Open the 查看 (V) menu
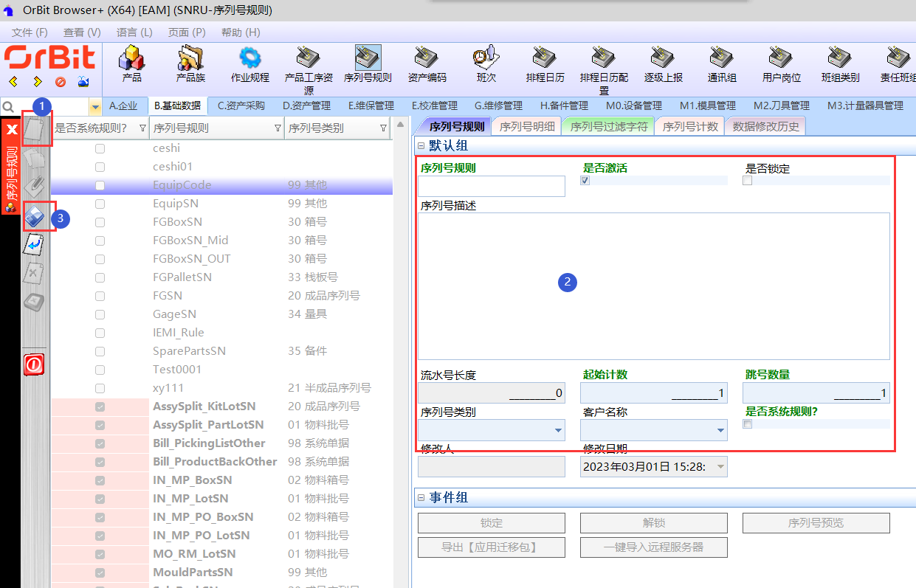The image size is (916, 588). [x=82, y=32]
